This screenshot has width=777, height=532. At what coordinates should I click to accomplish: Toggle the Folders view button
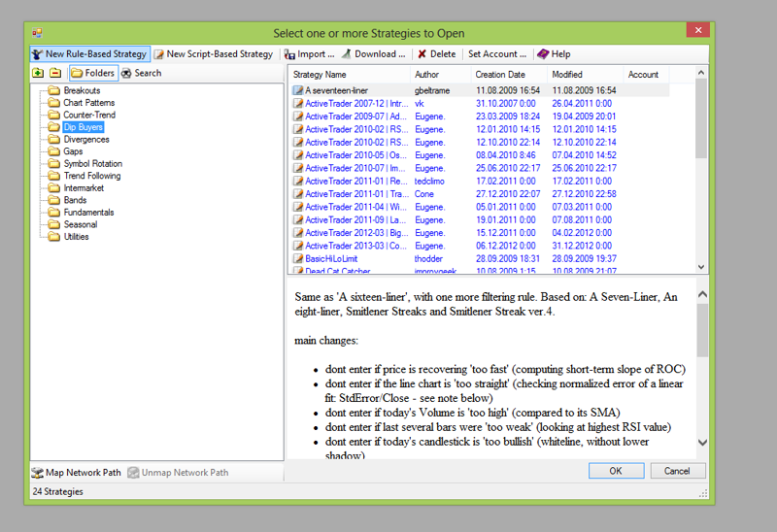[92, 73]
